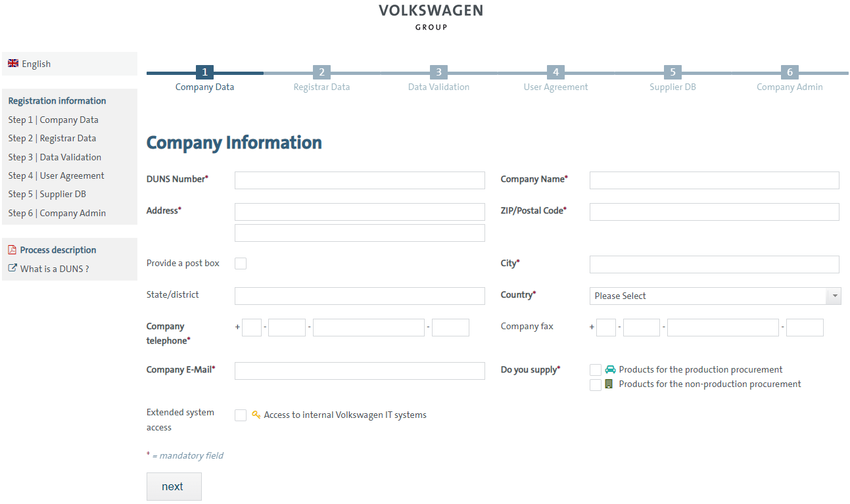Go to Supplier DB step tab

pyautogui.click(x=673, y=87)
